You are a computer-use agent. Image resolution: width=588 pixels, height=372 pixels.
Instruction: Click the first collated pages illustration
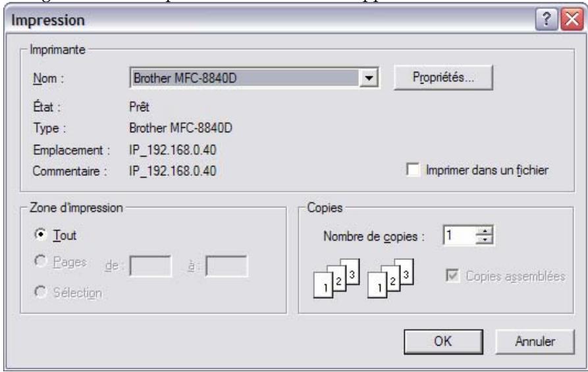(336, 279)
